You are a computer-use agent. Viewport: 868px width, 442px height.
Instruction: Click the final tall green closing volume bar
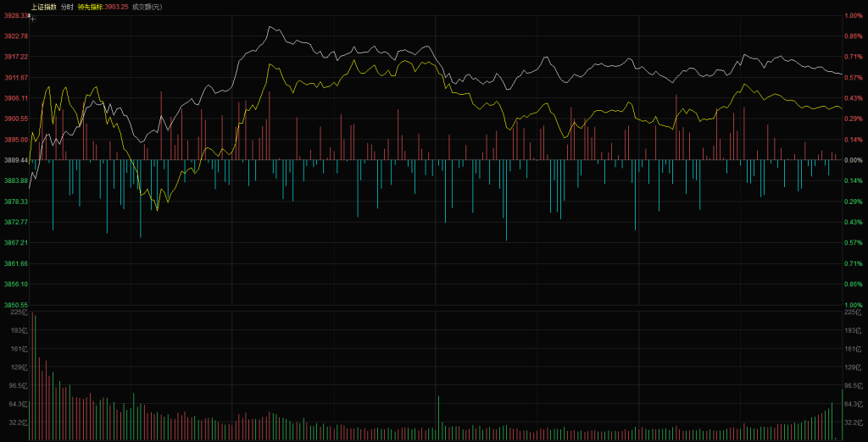tap(842, 416)
